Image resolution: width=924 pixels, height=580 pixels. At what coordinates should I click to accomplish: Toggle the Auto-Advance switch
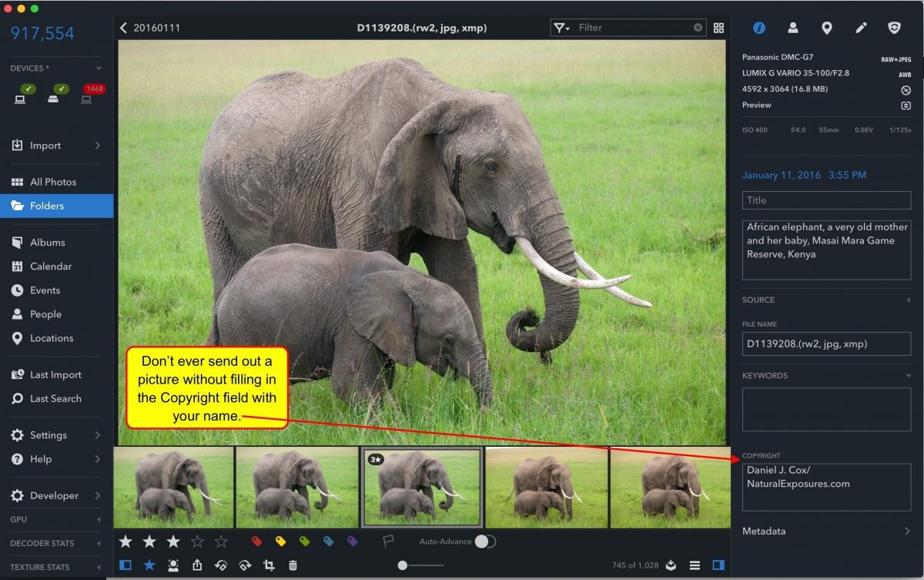[484, 541]
